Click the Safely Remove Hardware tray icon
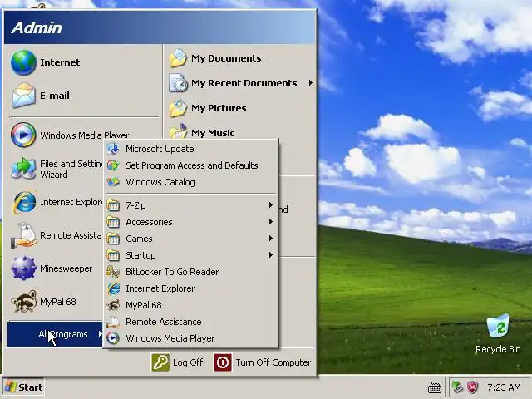 coord(458,387)
